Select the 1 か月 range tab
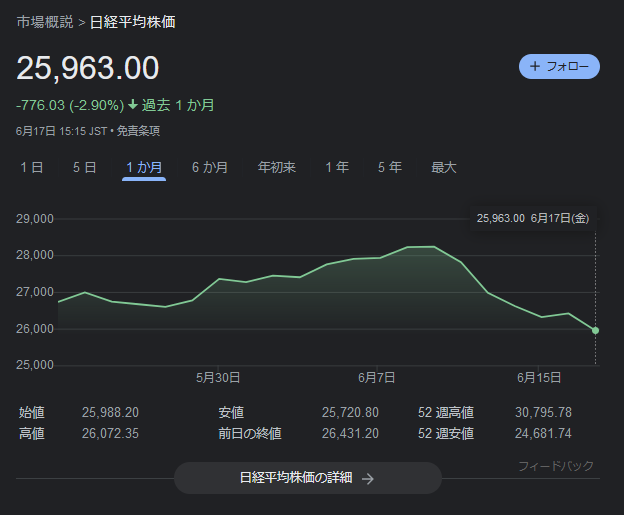Viewport: 624px width, 515px height. [x=144, y=167]
